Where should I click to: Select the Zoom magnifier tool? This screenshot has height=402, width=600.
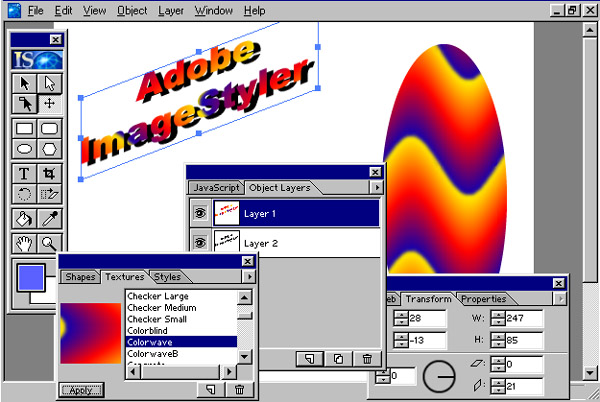click(x=50, y=243)
